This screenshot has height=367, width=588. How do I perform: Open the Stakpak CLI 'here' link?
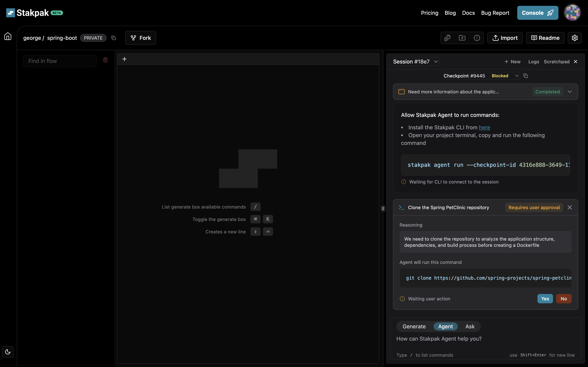(484, 127)
